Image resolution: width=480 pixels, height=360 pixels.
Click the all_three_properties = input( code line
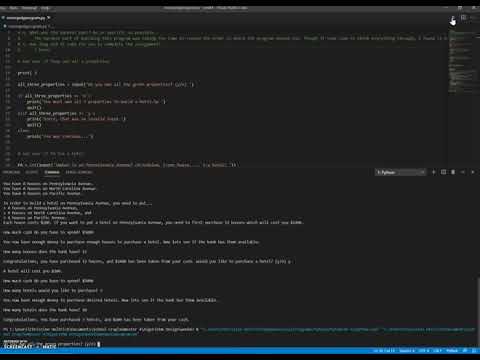coord(106,84)
